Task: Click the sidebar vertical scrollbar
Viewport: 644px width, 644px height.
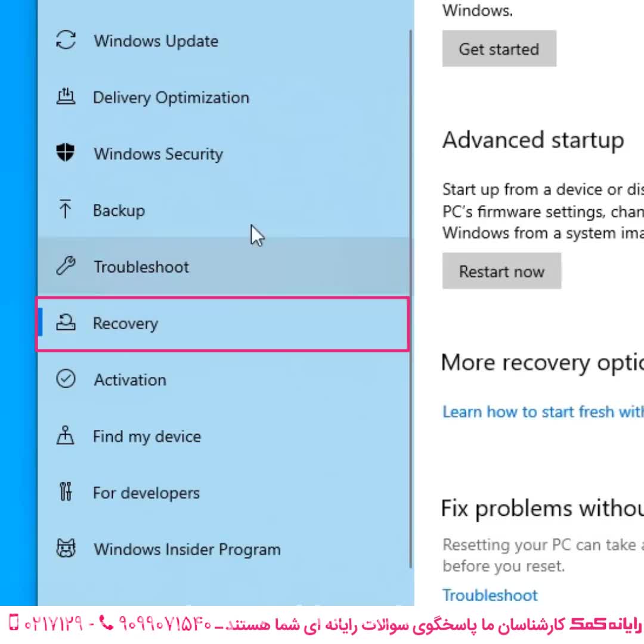Action: pyautogui.click(x=411, y=298)
